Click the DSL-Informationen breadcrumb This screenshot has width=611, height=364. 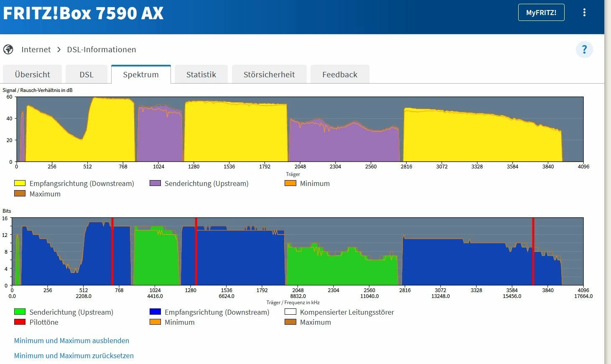coord(102,50)
